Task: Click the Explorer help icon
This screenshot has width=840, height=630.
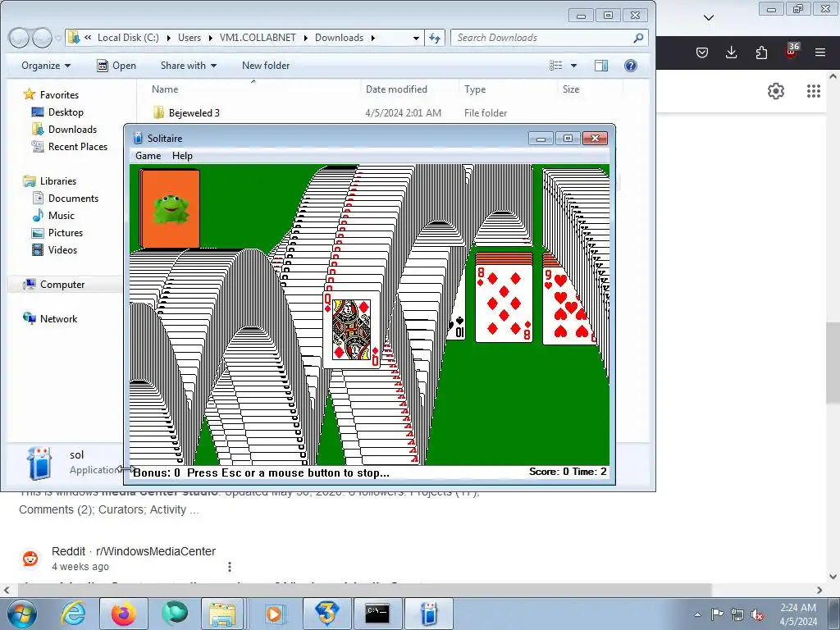Action: 631,66
